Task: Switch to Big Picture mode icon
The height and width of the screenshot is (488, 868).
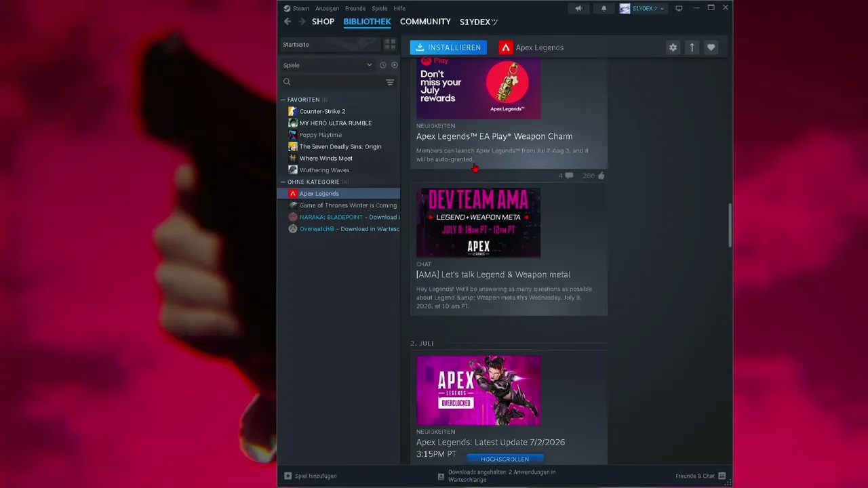Action: point(679,8)
